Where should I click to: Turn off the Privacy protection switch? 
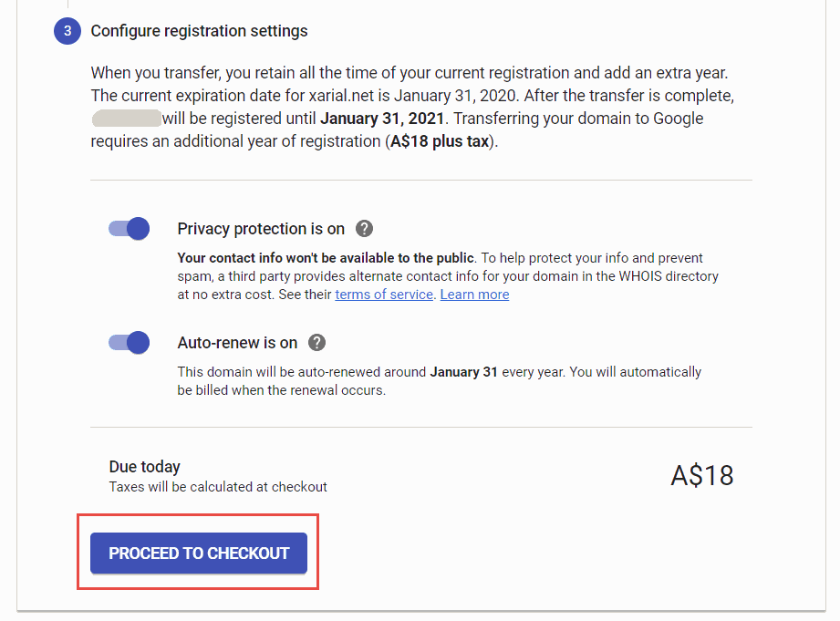pos(130,229)
